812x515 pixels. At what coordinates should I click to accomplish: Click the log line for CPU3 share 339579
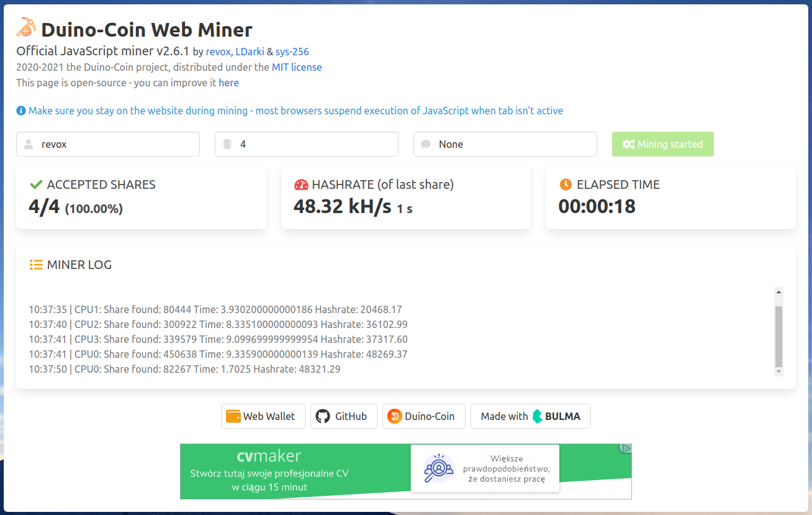(218, 339)
